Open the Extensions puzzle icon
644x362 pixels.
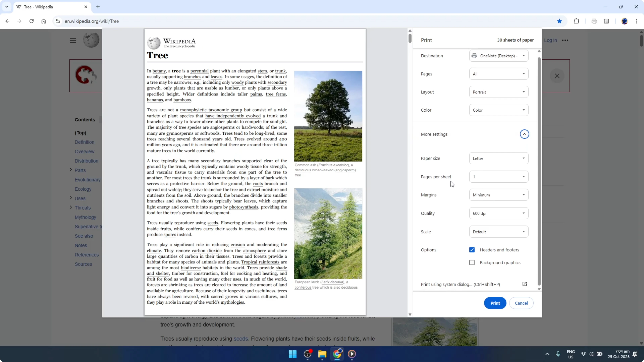pos(576,21)
